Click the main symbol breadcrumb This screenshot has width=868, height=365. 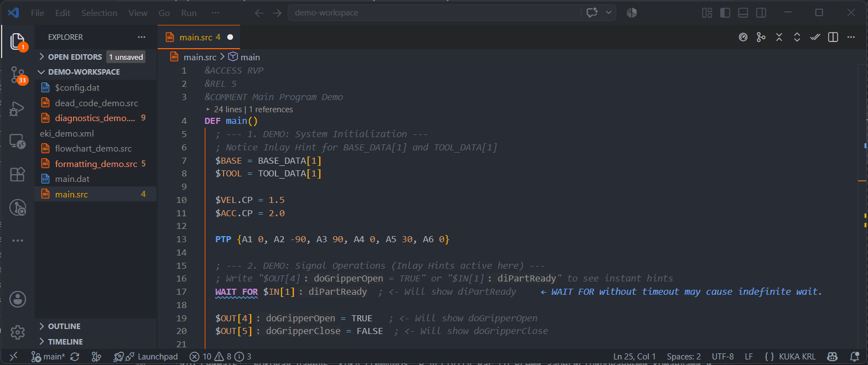click(245, 57)
